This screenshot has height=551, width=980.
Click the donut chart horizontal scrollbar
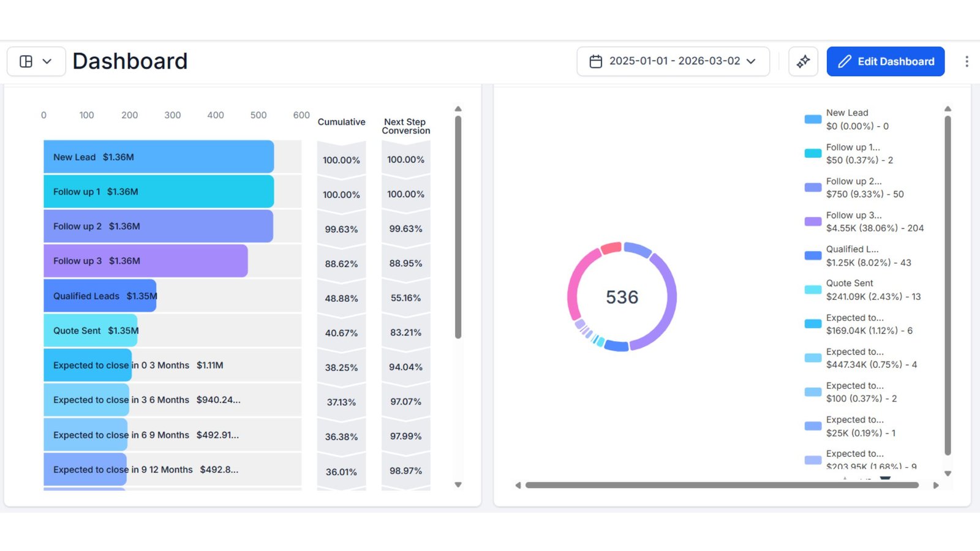(x=722, y=485)
